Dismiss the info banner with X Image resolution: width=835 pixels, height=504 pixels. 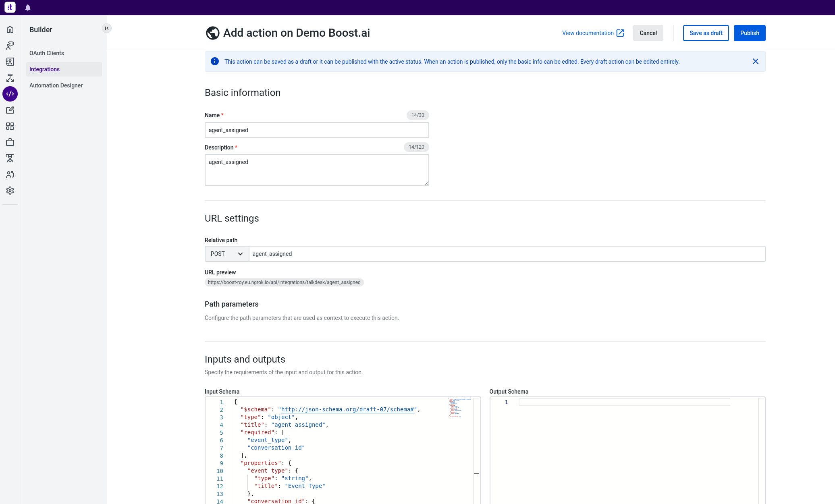tap(756, 61)
